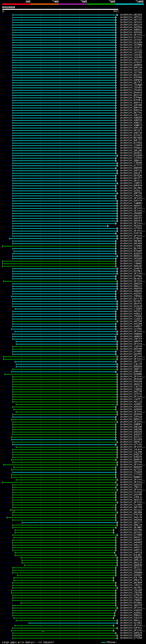Select the UniRef100_Q1HR74 label

click(131, 268)
